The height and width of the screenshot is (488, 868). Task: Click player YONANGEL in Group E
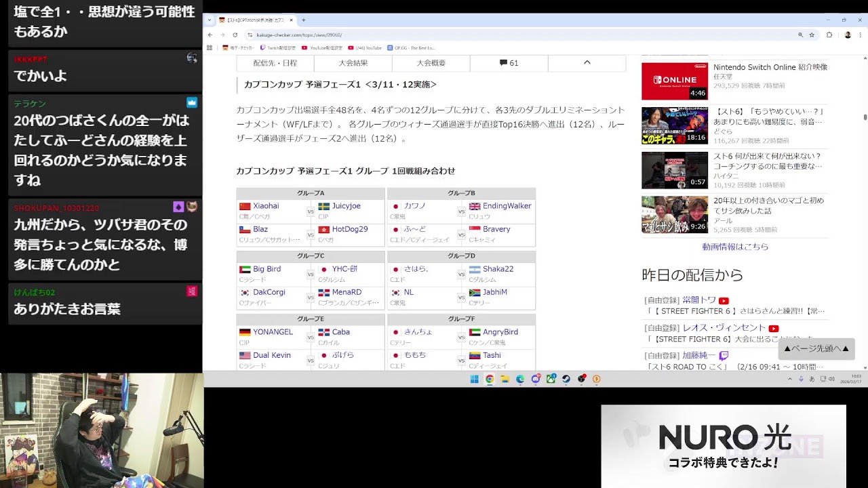(273, 332)
